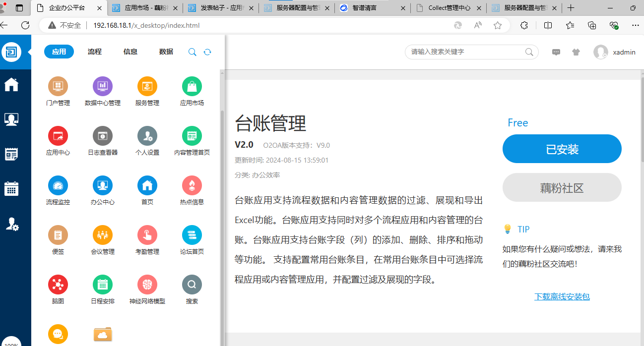
Task: Click the user settings gear icon in sidebar
Action: pos(11,224)
